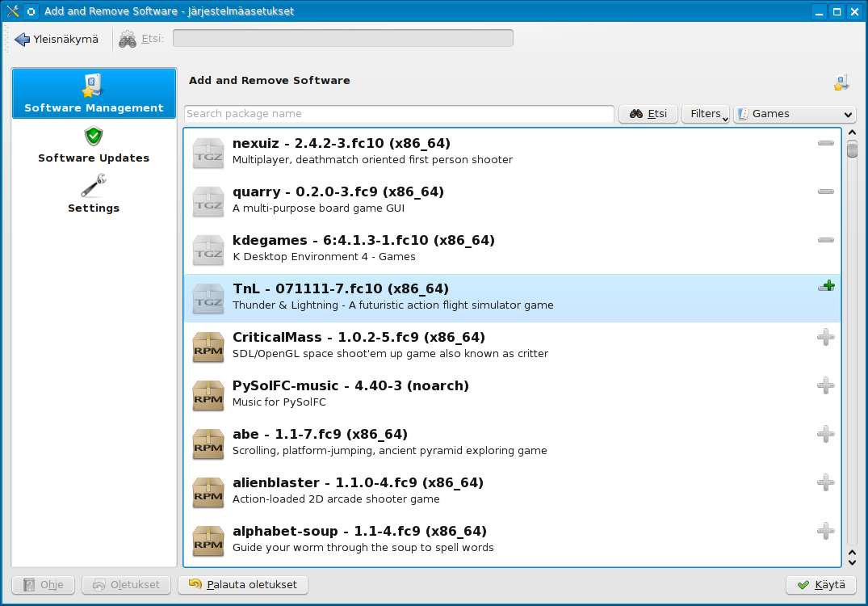Click the minus icon for kdegames package
This screenshot has width=868, height=606.
(825, 240)
